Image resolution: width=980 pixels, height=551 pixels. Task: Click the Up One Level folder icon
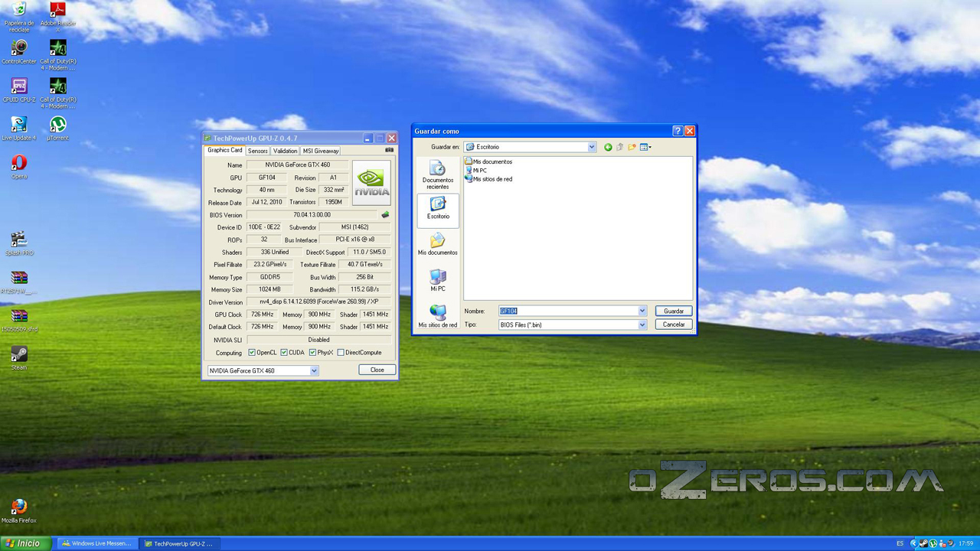tap(620, 147)
